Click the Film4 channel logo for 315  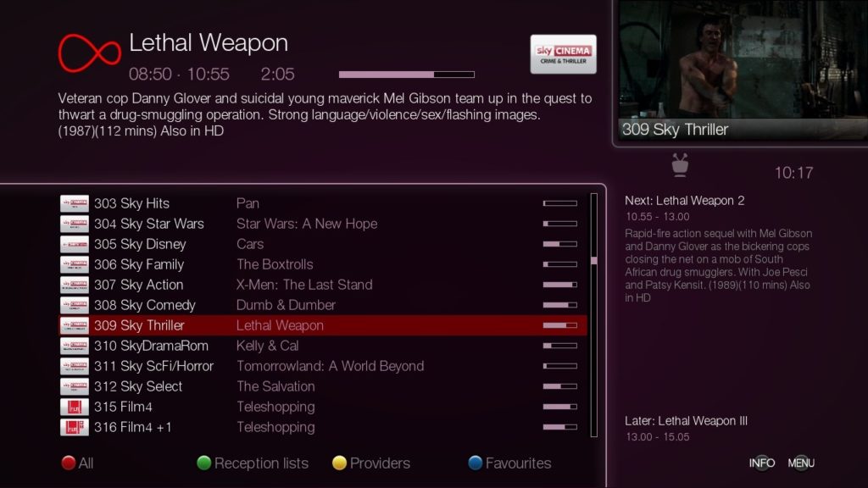pyautogui.click(x=75, y=407)
